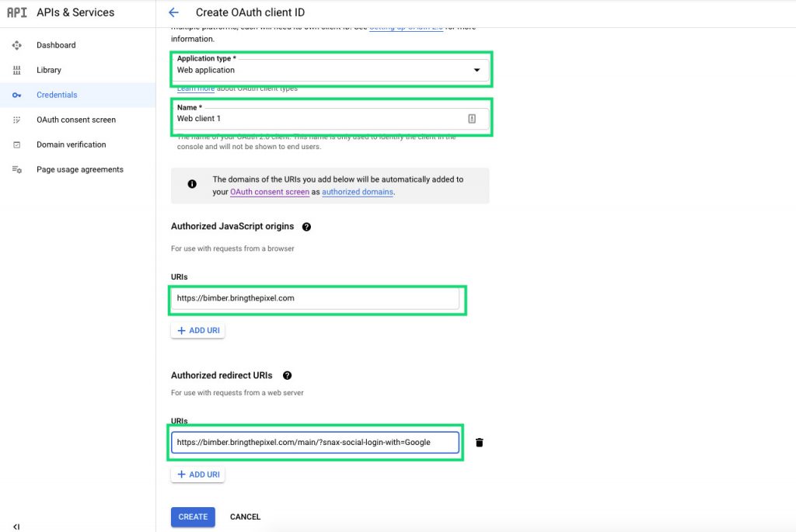Add URI under Authorized redirect URIs
796x532 pixels.
point(198,475)
